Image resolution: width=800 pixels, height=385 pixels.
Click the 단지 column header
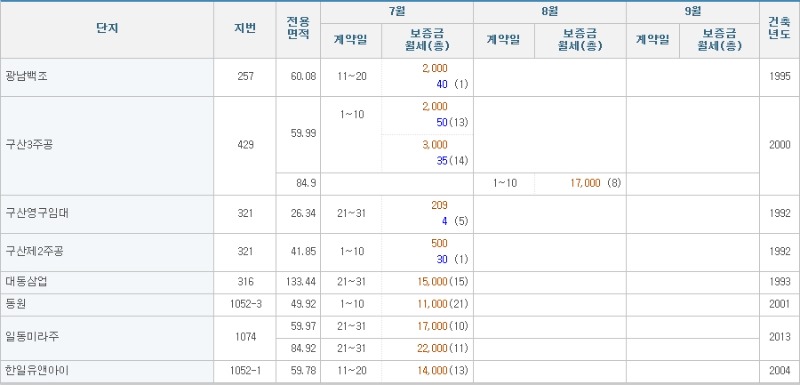(x=107, y=29)
